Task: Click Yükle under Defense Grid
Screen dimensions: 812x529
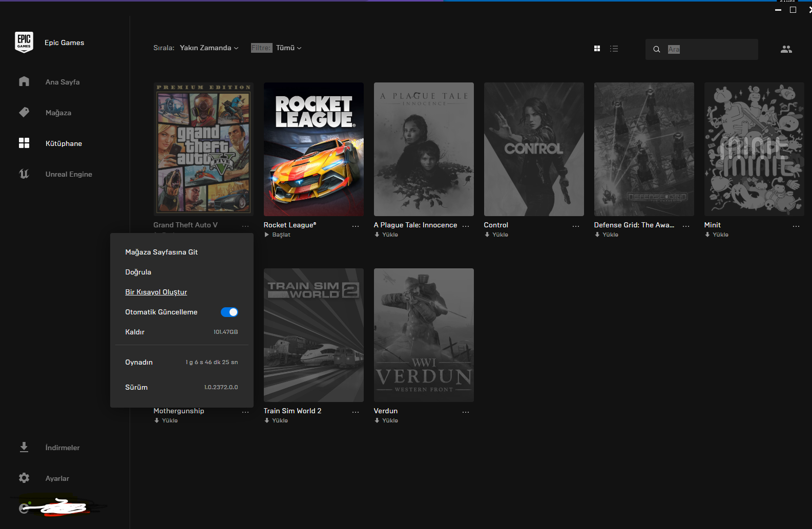Action: click(607, 235)
